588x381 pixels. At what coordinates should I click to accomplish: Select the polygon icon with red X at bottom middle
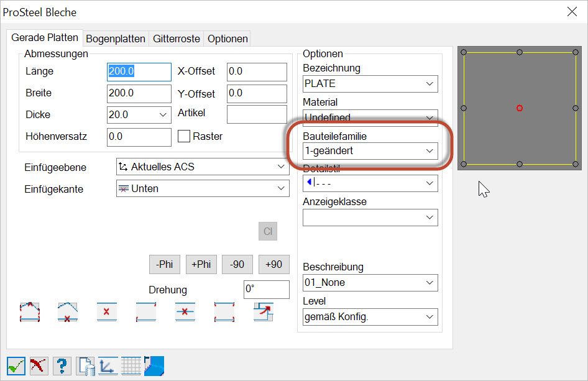68,312
